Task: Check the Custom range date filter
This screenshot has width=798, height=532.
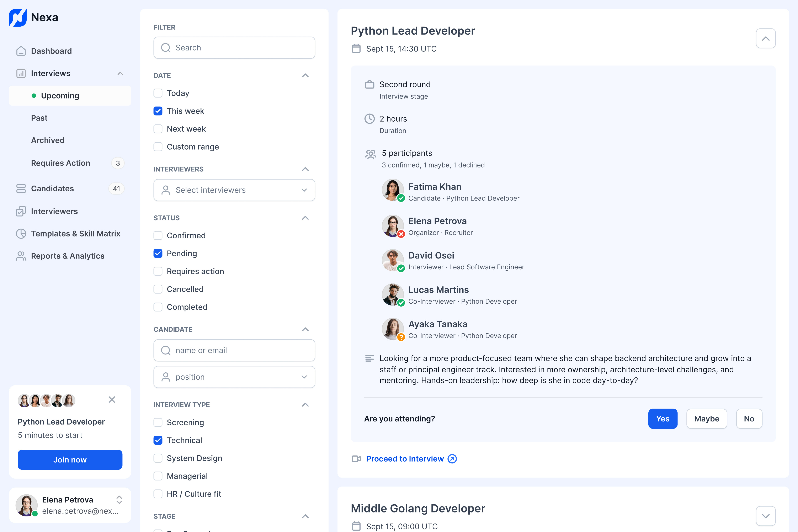Action: [158, 147]
